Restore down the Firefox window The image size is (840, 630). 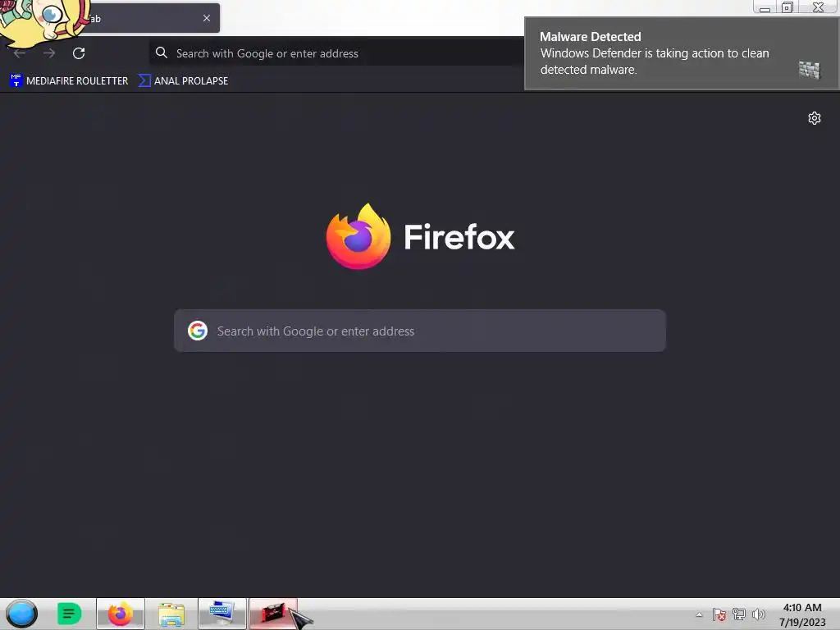787,7
